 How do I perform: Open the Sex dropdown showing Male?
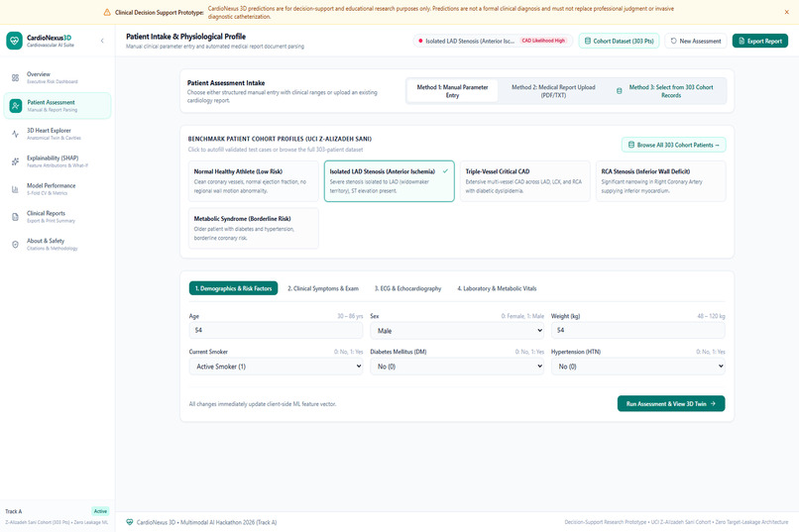point(457,331)
